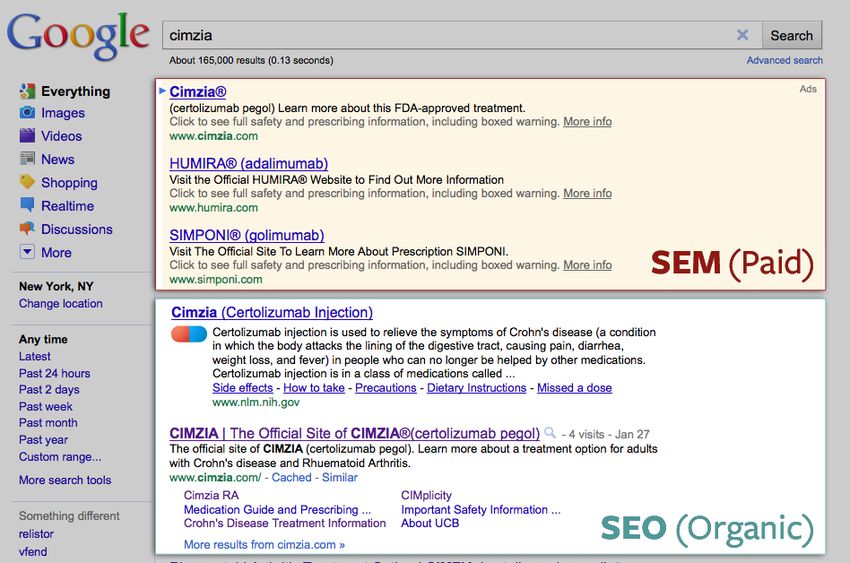Click the Videos film icon
Screen dimensions: 850x563
point(27,136)
